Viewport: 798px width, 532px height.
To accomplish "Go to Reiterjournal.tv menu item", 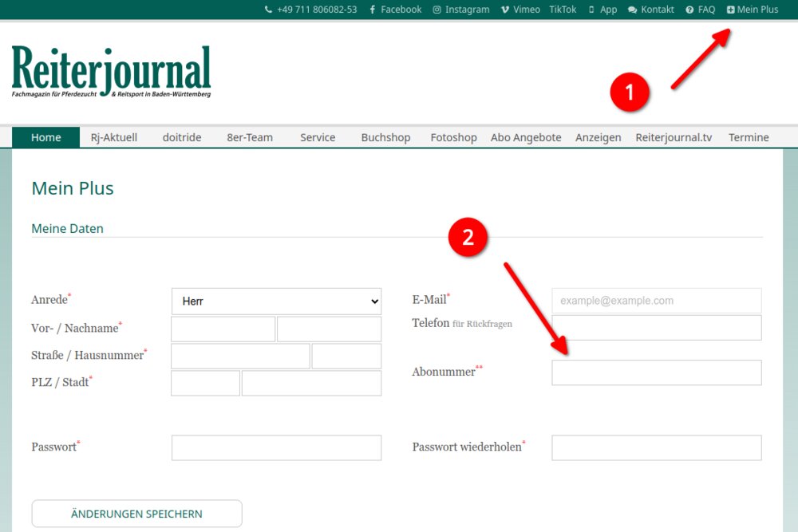I will click(674, 137).
